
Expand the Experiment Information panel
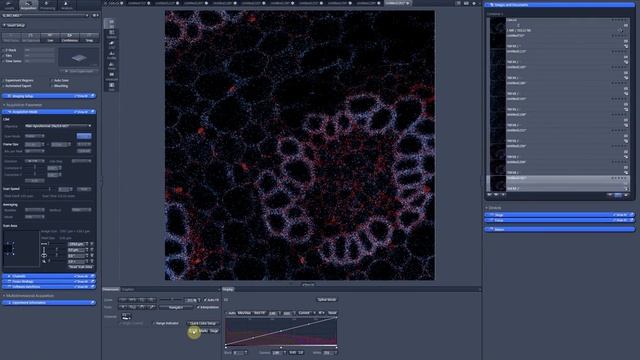49,303
